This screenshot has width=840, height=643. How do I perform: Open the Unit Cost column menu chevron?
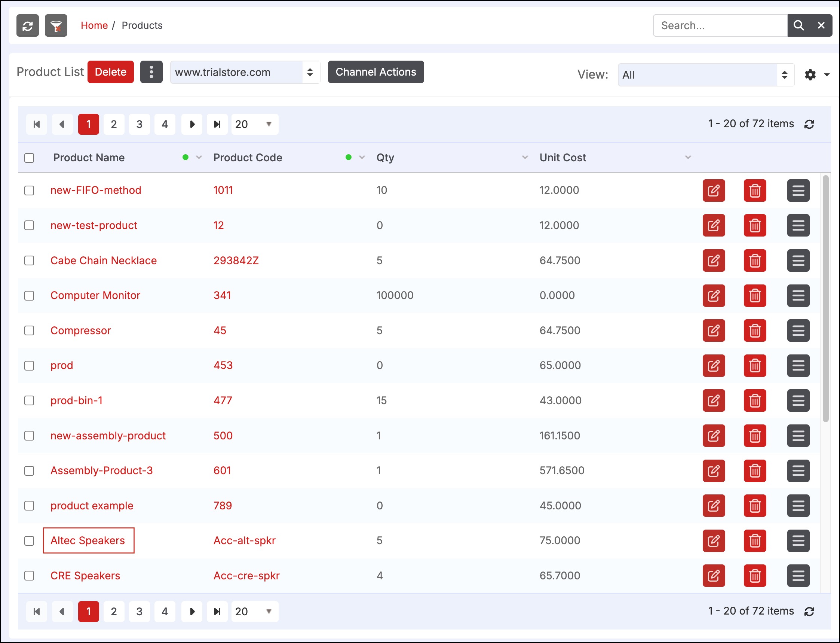688,158
